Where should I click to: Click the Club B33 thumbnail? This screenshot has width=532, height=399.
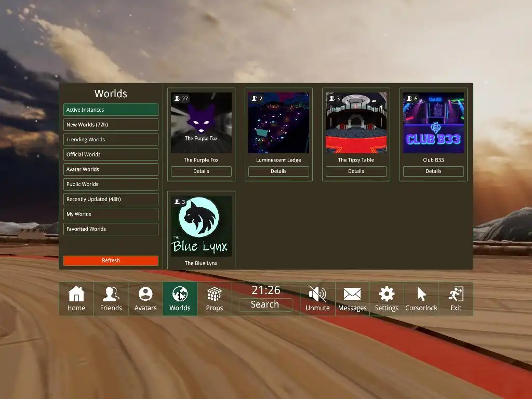coord(433,123)
